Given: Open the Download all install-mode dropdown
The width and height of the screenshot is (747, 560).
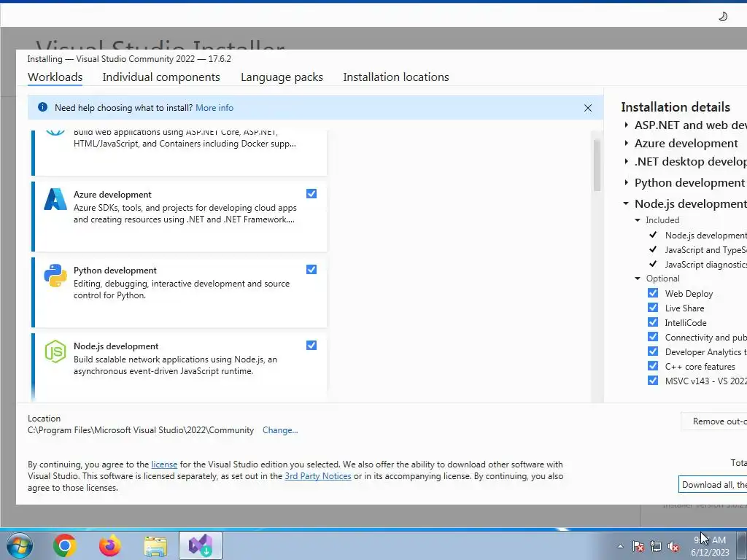Looking at the screenshot, I should (713, 484).
